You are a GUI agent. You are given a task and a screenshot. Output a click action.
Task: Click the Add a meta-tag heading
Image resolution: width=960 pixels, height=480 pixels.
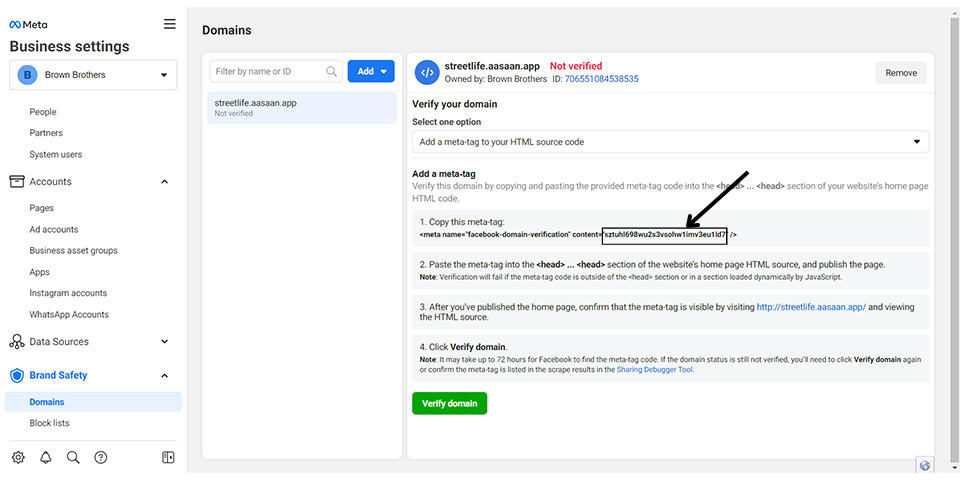click(444, 174)
